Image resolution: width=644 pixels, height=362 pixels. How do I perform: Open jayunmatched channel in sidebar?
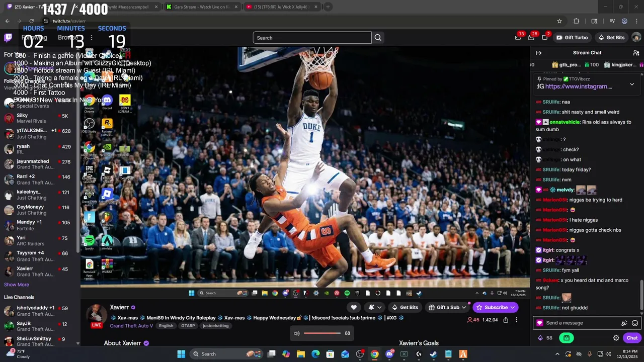38,164
